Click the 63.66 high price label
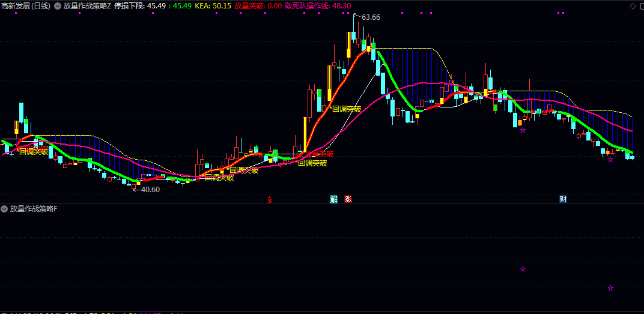 click(x=371, y=17)
